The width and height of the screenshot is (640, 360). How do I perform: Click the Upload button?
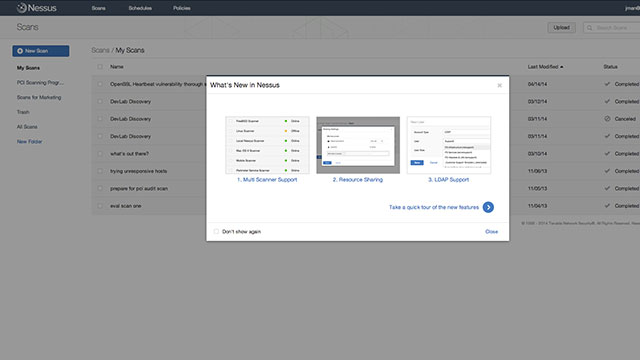click(x=561, y=27)
